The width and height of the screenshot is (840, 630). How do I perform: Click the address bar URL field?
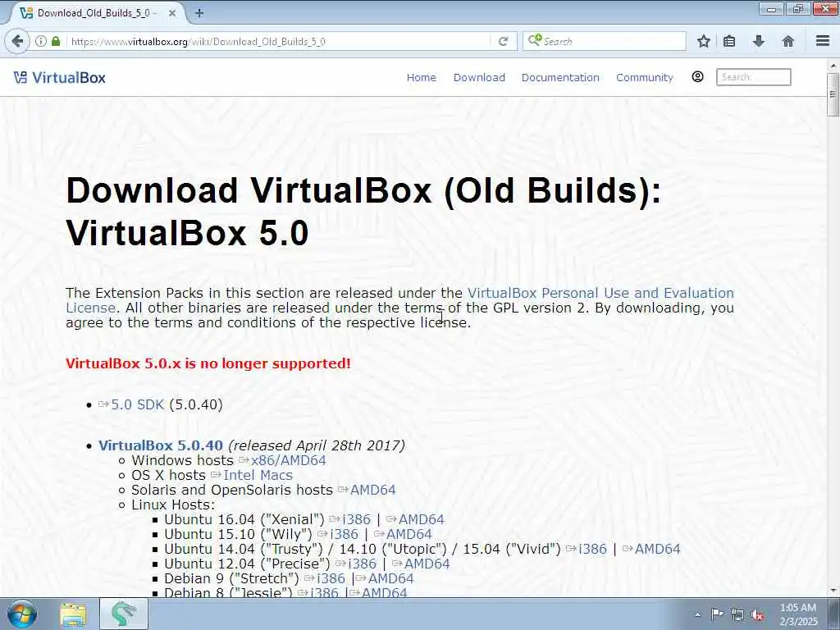pos(279,41)
